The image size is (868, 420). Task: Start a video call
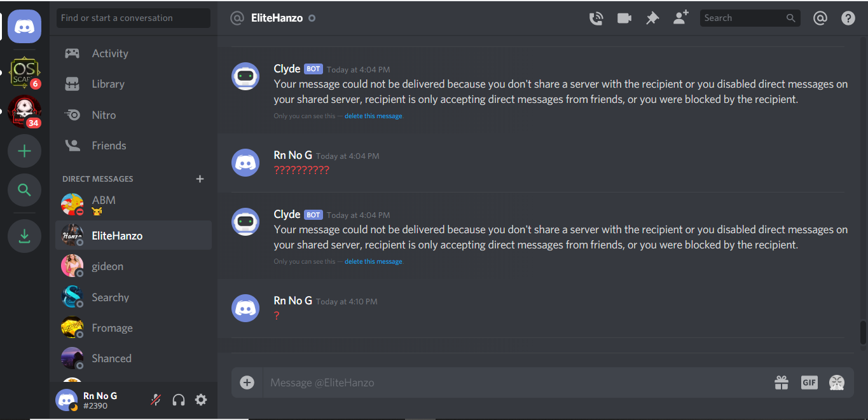pos(624,18)
